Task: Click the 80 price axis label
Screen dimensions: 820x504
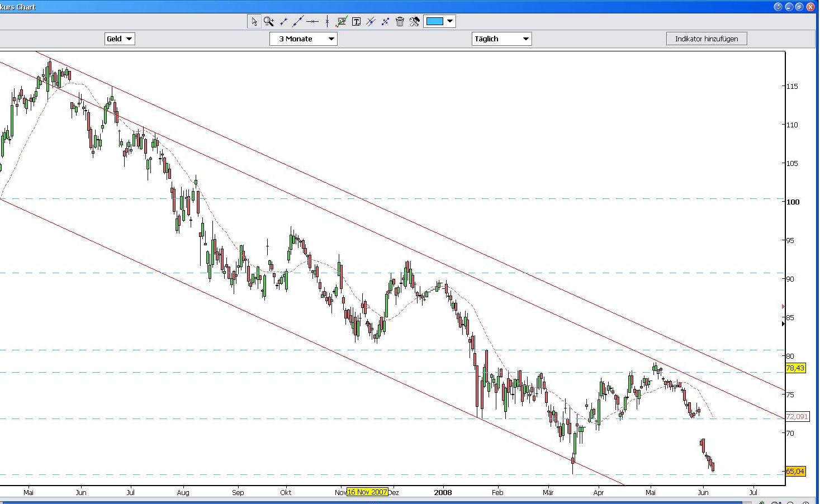Action: coord(790,356)
